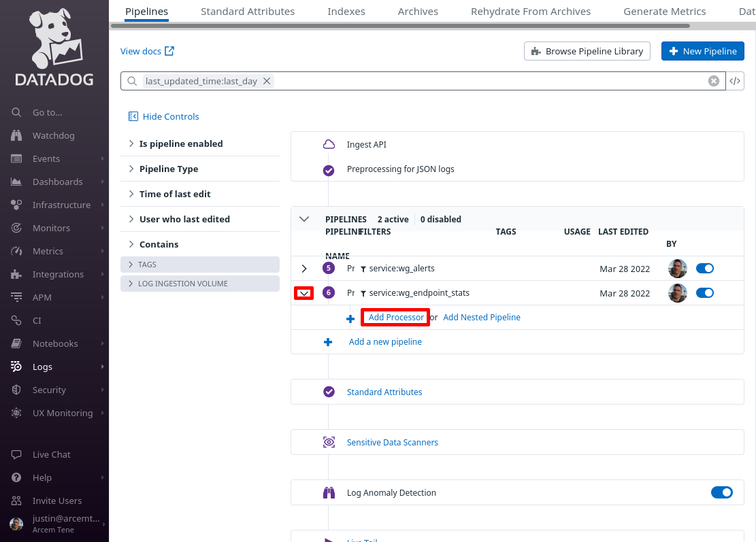The image size is (756, 542).
Task: Open CI sidebar icon
Action: [x=16, y=320]
